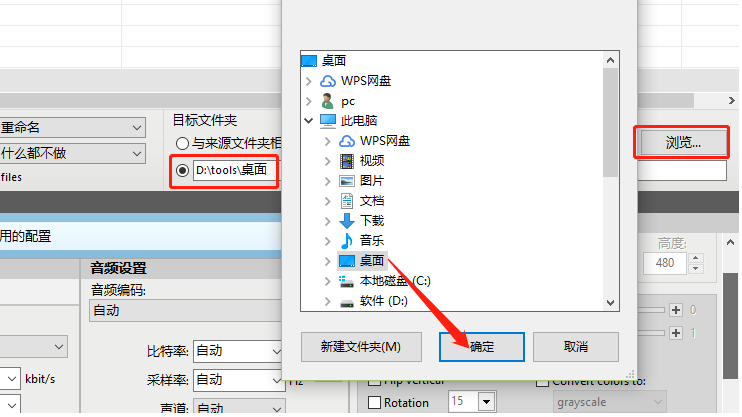Collapse the 此电脑 tree node
Viewport: 742px width, 417px height.
[309, 121]
